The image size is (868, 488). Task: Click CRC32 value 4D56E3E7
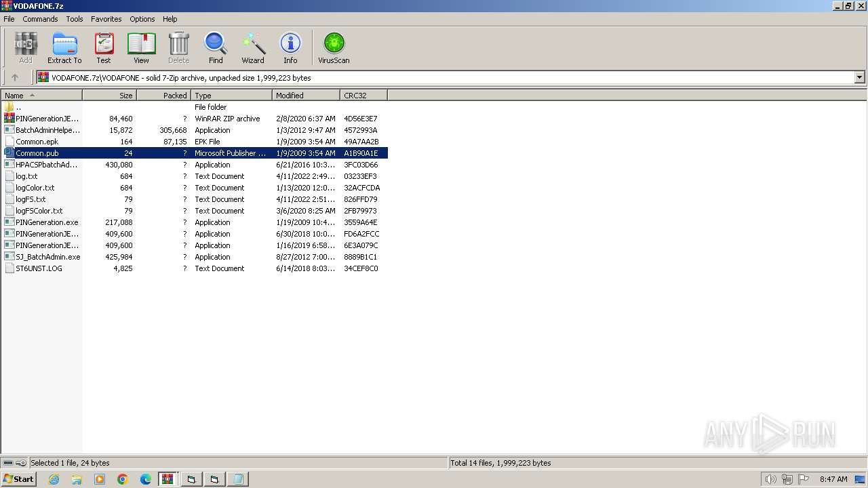click(361, 119)
